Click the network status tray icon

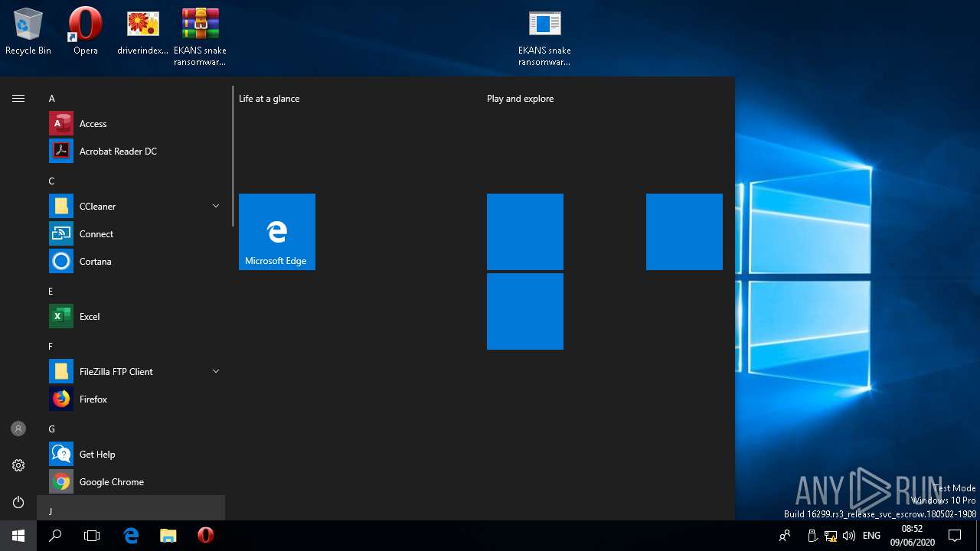(831, 536)
